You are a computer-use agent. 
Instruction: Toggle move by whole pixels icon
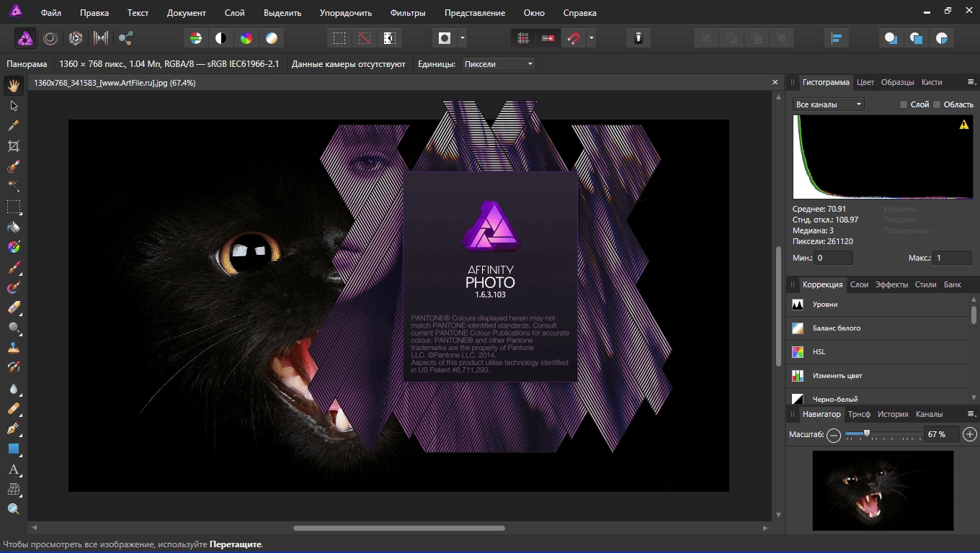click(548, 38)
